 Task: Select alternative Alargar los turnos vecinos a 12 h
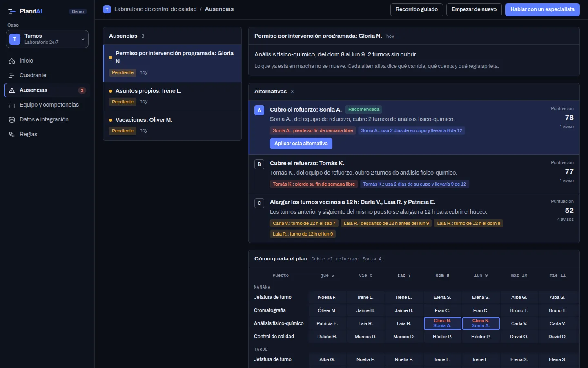[414, 218]
